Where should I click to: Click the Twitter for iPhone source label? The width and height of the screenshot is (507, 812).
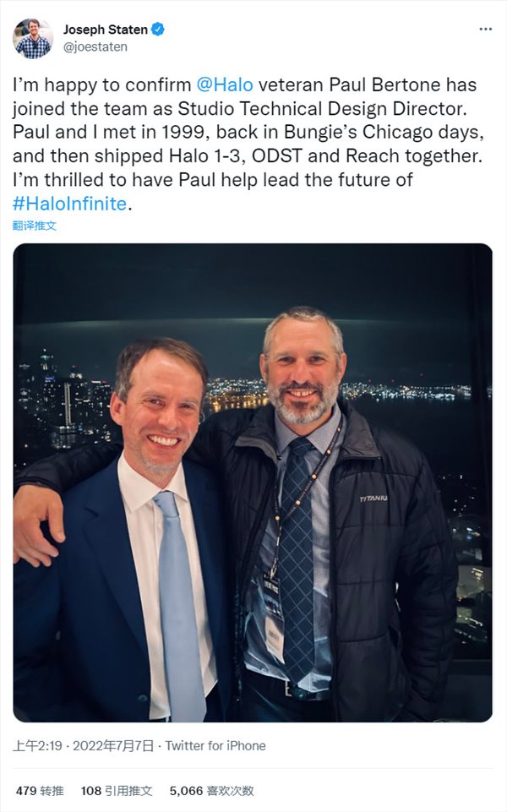[215, 746]
